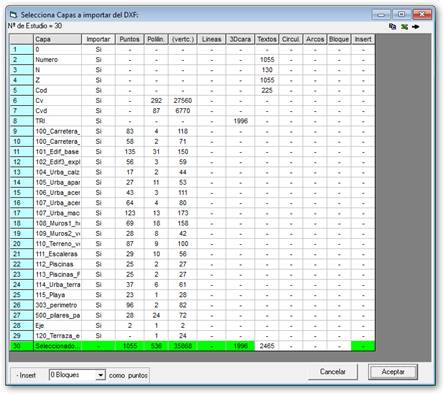The image size is (444, 394).
Task: Open the '0 Bloques' insert dropdown
Action: click(x=100, y=375)
